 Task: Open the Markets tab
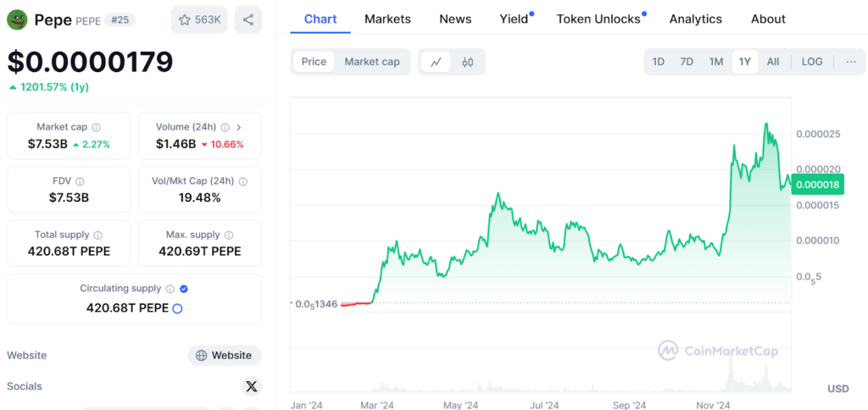coord(387,19)
